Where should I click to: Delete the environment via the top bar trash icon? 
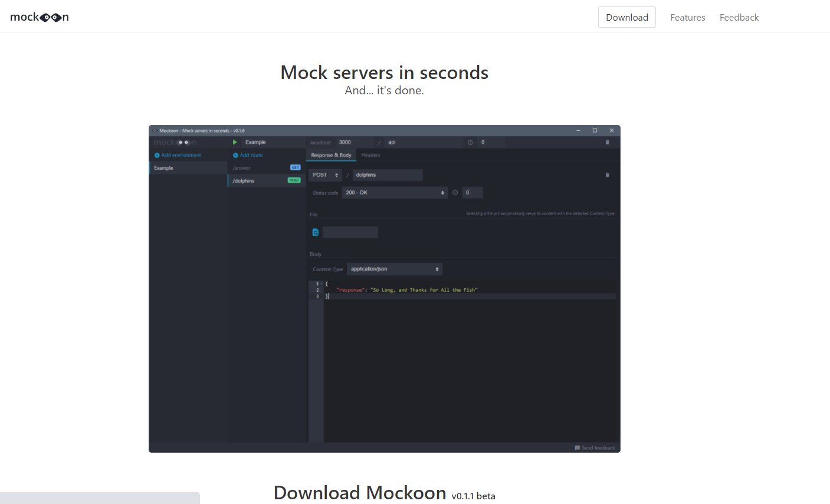point(608,142)
